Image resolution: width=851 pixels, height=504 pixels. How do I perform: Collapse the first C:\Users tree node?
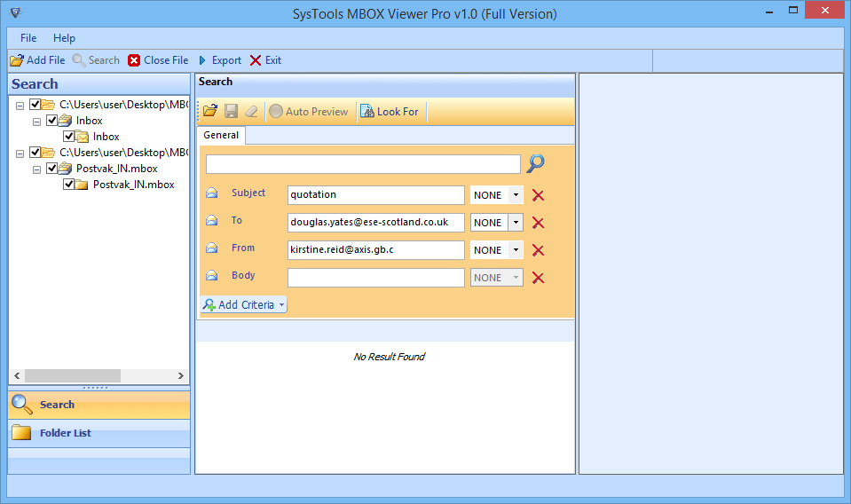20,106
